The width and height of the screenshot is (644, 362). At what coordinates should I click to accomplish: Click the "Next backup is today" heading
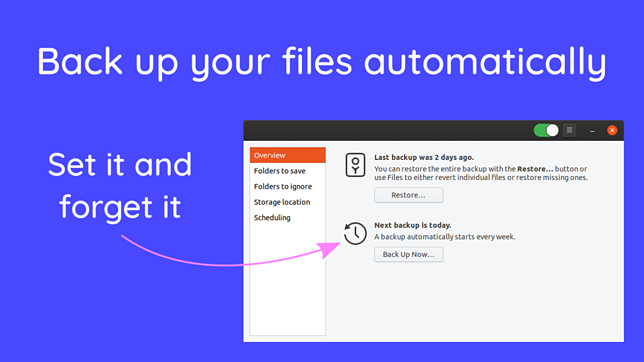pos(412,225)
